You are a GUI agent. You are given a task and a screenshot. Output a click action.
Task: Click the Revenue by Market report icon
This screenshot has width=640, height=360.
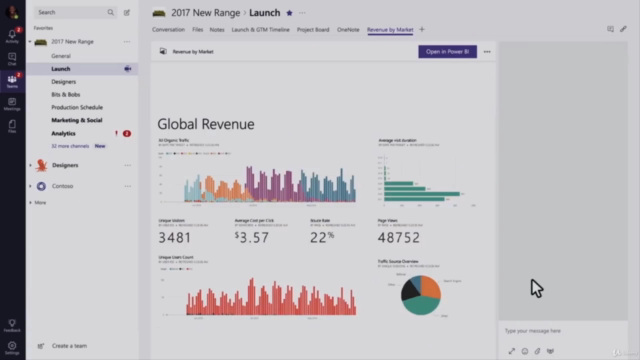163,51
